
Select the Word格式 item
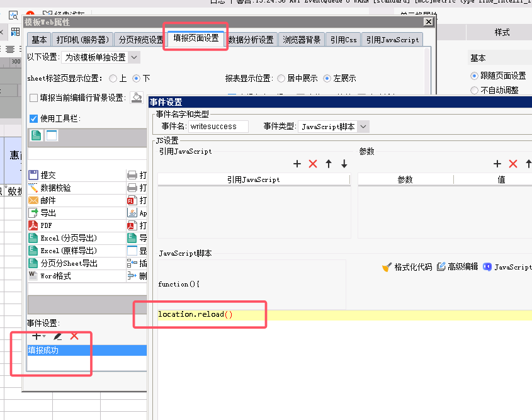(x=77, y=275)
